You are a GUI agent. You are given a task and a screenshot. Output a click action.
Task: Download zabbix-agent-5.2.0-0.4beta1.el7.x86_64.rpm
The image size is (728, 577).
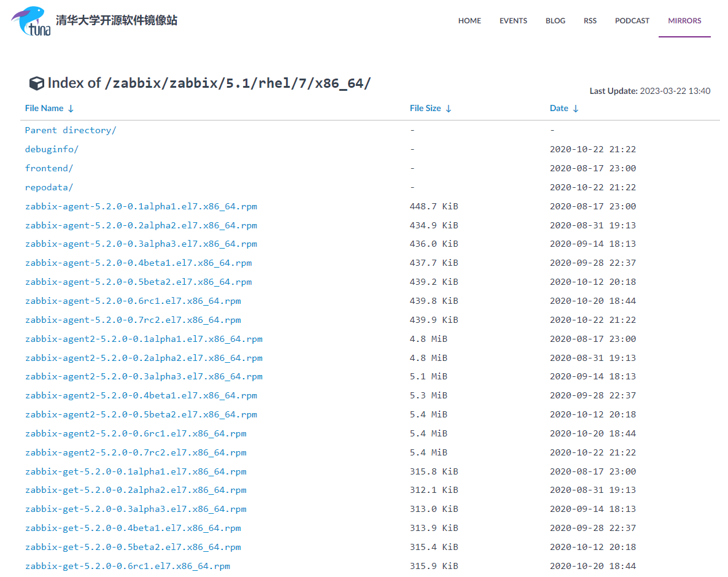pyautogui.click(x=138, y=263)
